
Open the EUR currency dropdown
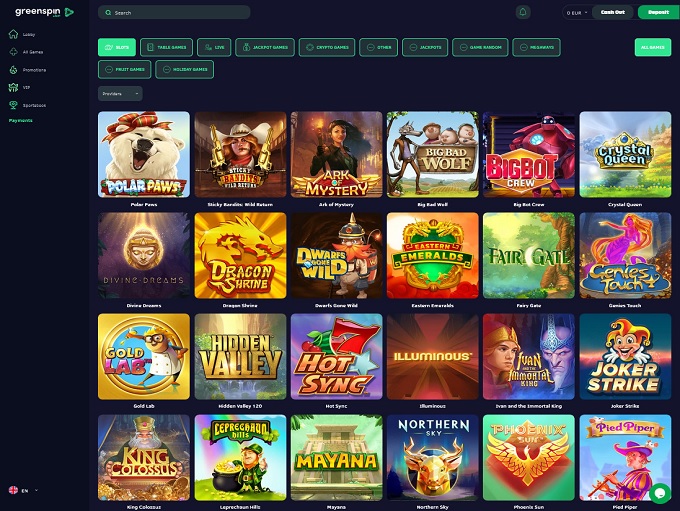click(577, 13)
